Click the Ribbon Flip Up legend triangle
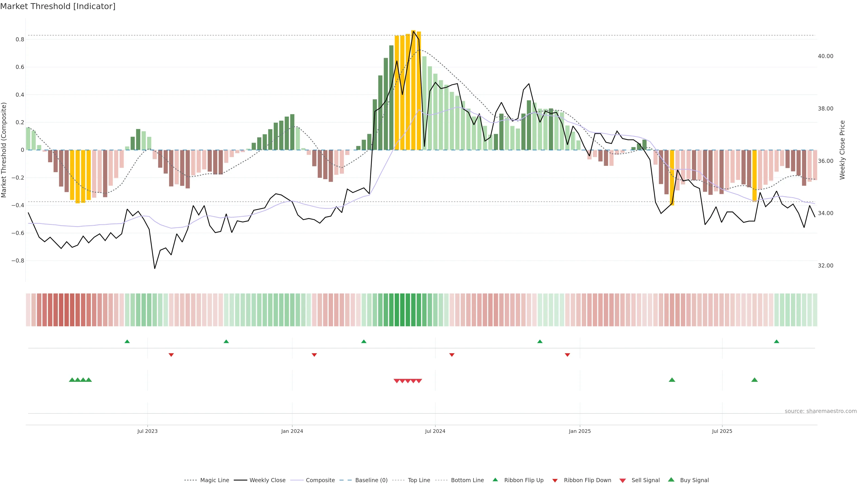Image resolution: width=868 pixels, height=488 pixels. [x=495, y=480]
